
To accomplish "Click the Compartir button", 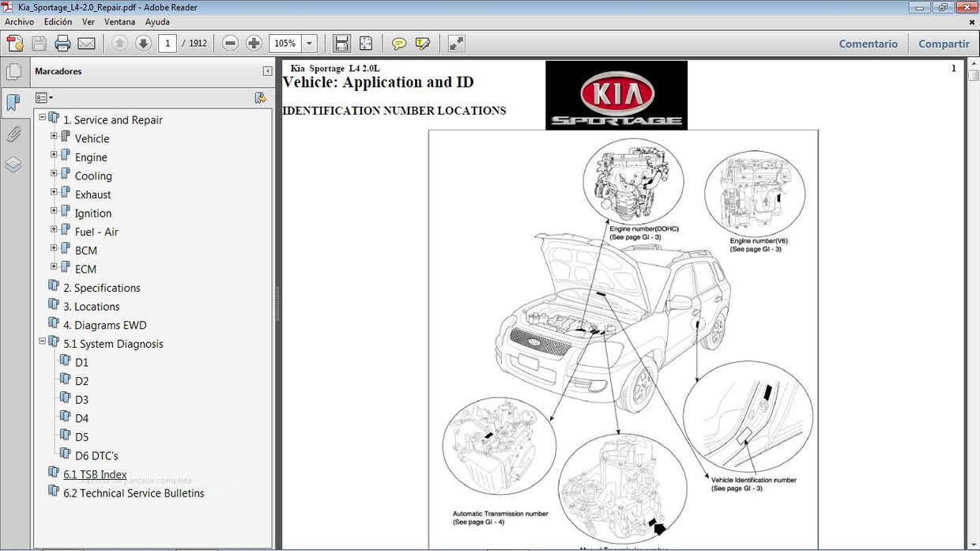I will coord(944,43).
